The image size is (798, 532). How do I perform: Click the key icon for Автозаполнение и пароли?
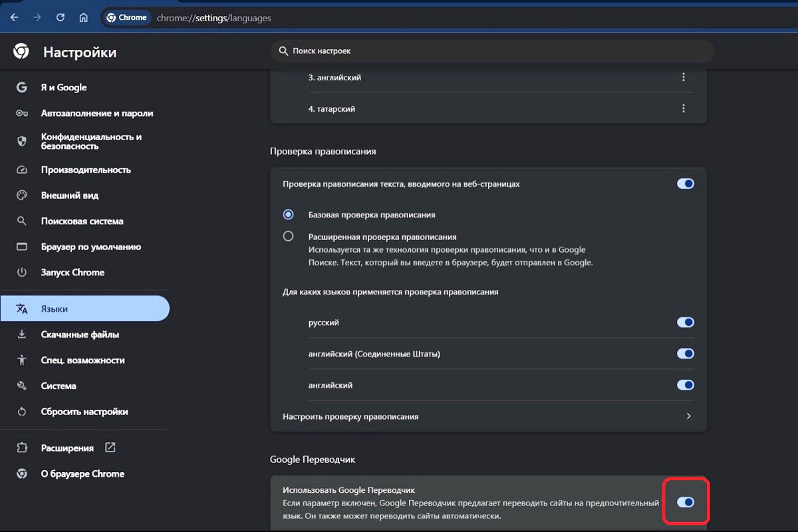coord(22,113)
